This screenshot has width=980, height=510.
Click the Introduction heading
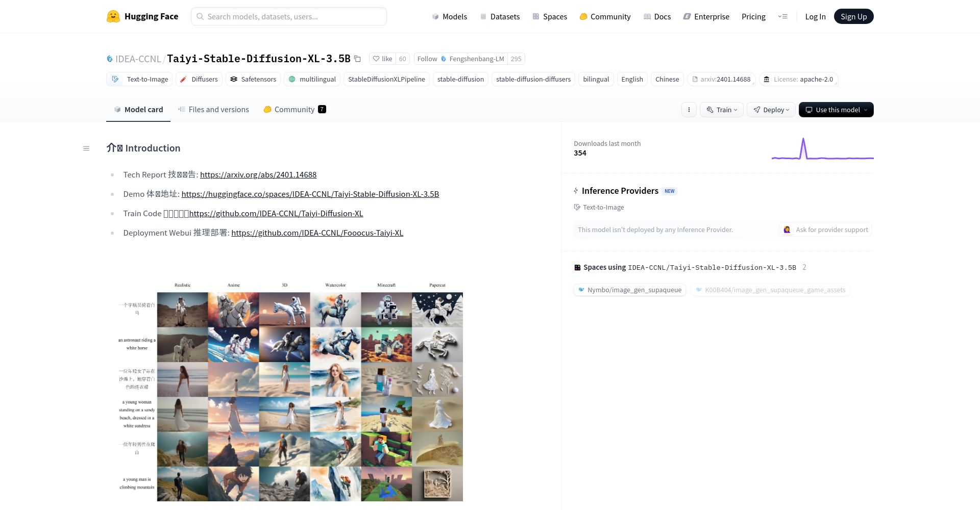tap(143, 148)
